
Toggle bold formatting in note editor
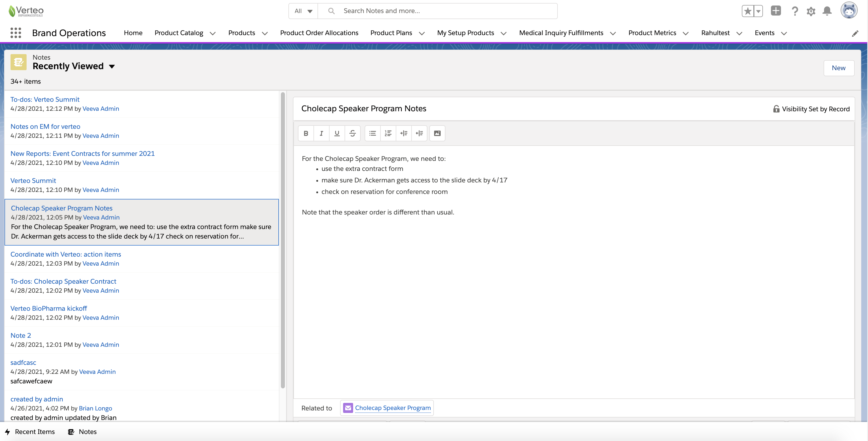coord(306,133)
